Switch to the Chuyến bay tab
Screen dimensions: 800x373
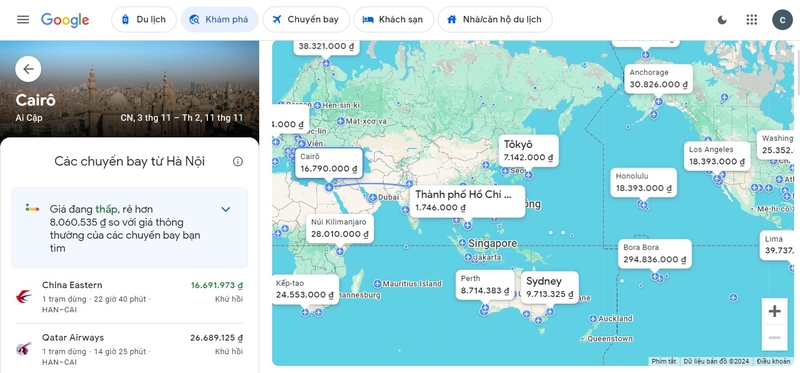(x=306, y=19)
